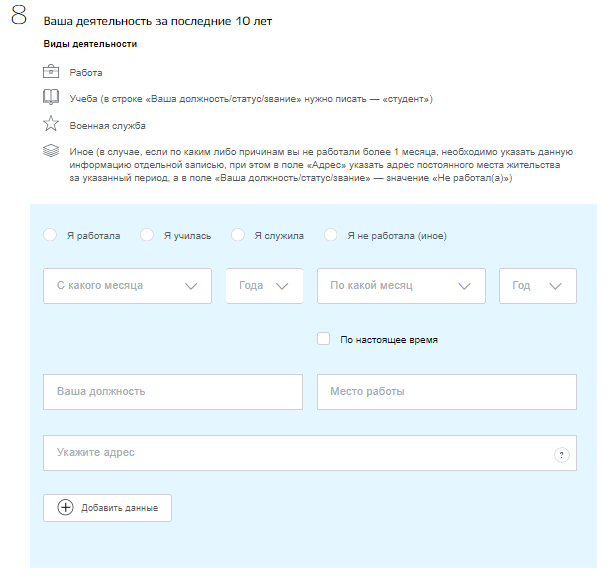Click the open book icon for Учеба
This screenshot has height=584, width=613.
[x=51, y=97]
